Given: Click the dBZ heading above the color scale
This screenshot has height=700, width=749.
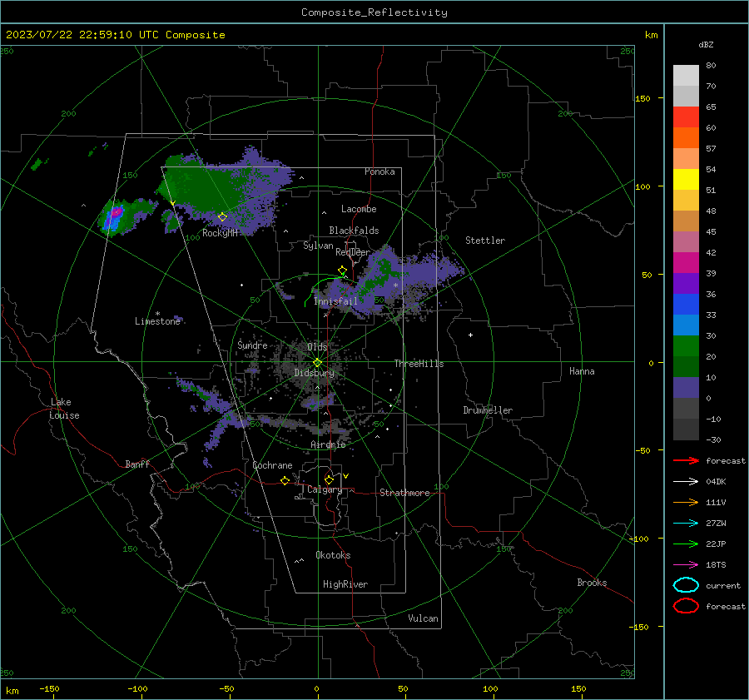Looking at the screenshot, I should click(706, 44).
